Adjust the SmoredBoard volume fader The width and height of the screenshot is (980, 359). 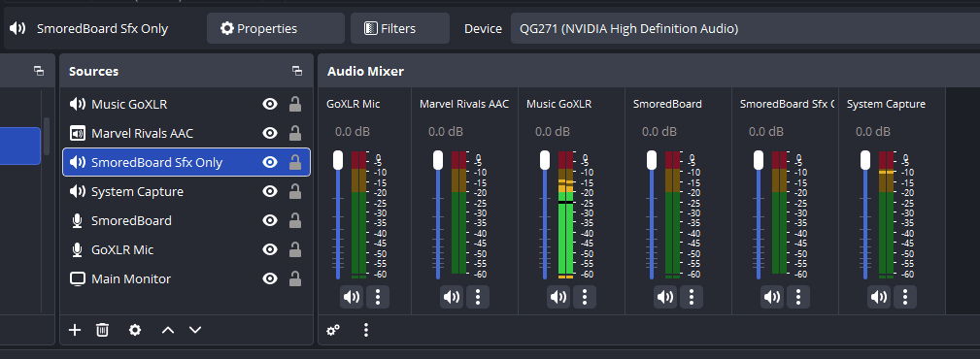click(x=652, y=160)
